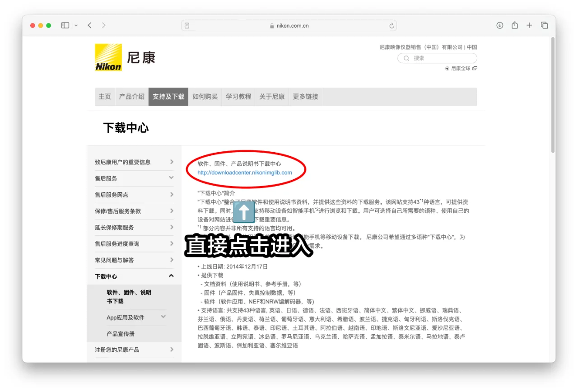This screenshot has height=392, width=578.
Task: Open the 产品介绍 tab
Action: click(131, 97)
